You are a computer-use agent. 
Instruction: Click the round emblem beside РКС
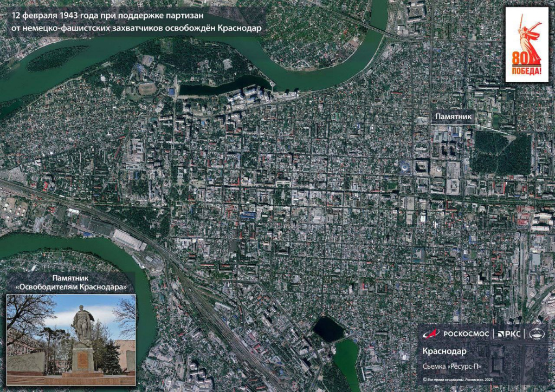pyautogui.click(x=537, y=334)
